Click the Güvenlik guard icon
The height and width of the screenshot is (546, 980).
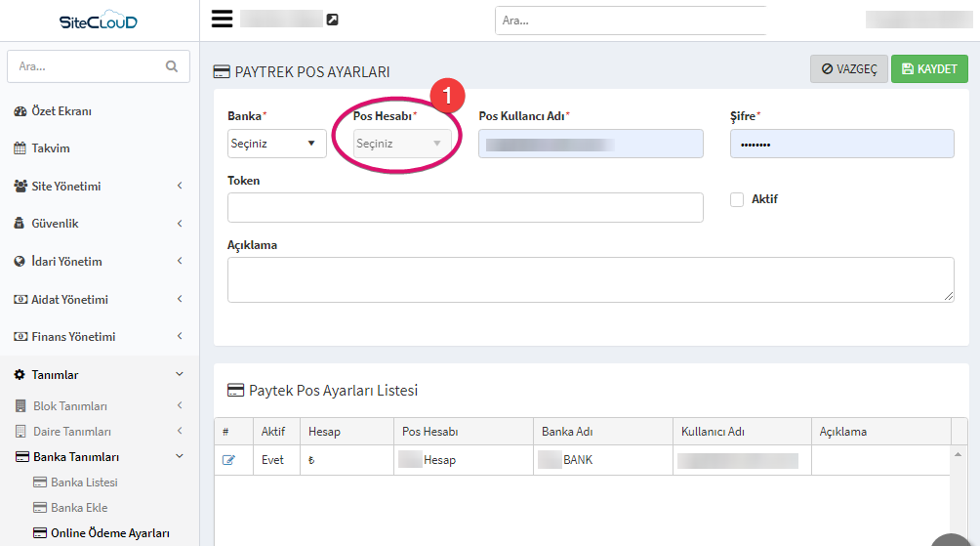click(20, 224)
